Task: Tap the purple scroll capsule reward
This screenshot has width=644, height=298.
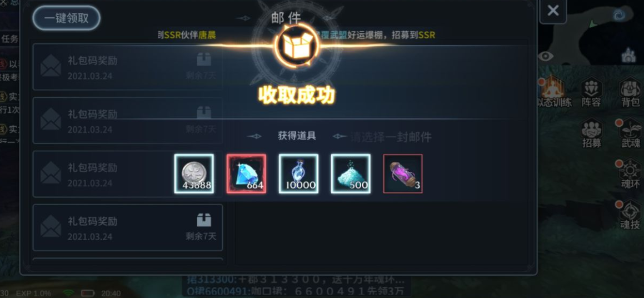Action: pyautogui.click(x=402, y=173)
